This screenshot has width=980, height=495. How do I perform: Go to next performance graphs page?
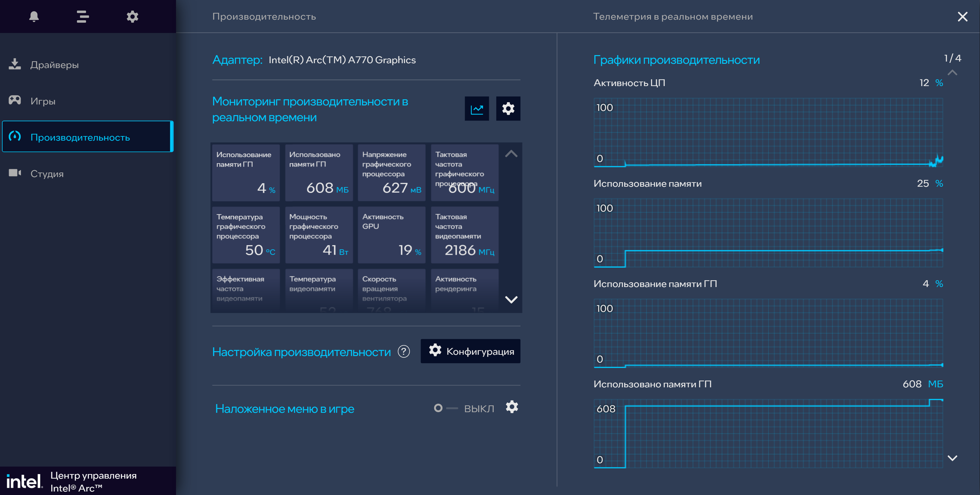pos(952,458)
